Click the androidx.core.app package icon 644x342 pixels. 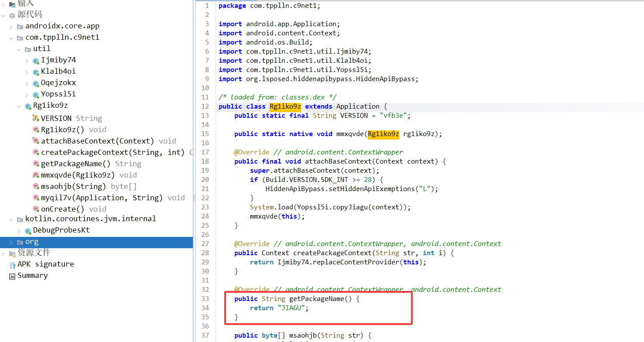pos(20,26)
